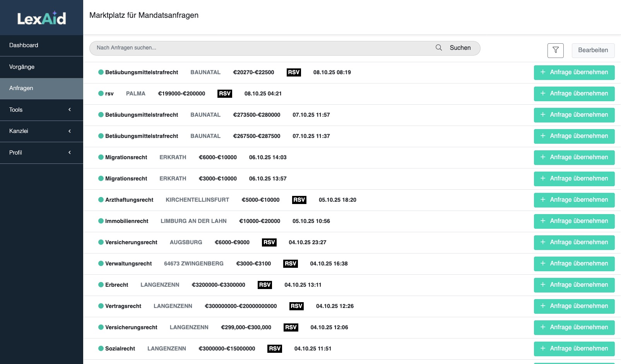
Task: Click RSV badge on Verwaltungsrecht row
Action: [290, 264]
